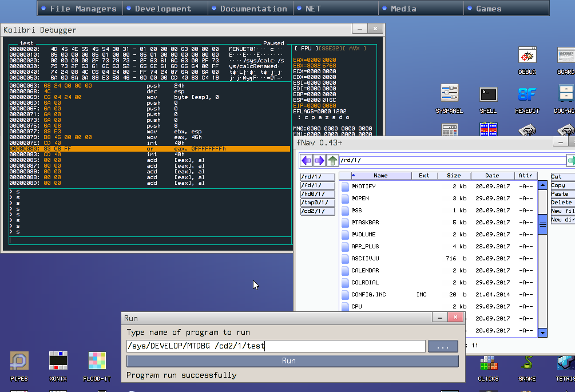This screenshot has width=575, height=392.
Task: Switch register view to SSE32
Action: coord(331,48)
